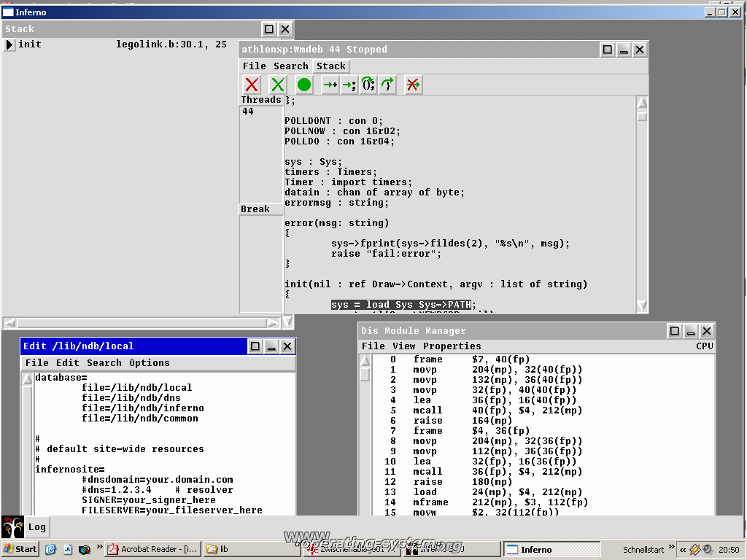Image resolution: width=747 pixels, height=560 pixels.
Task: Open the Search menu in the Edit window
Action: click(x=104, y=363)
